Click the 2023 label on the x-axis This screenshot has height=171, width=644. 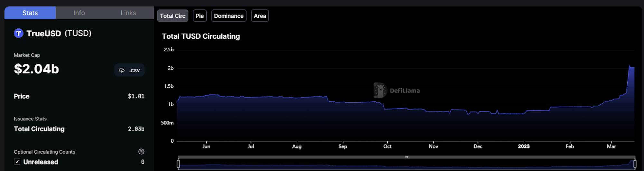[x=524, y=146]
